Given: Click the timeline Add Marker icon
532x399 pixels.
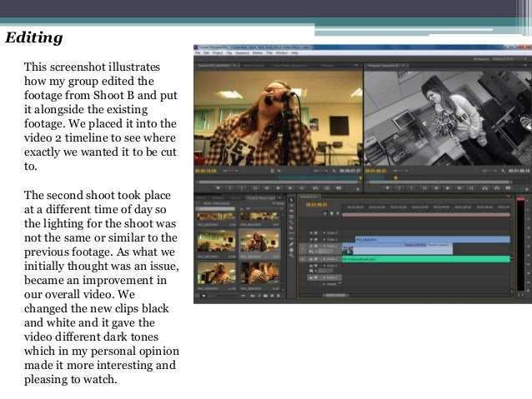Looking at the screenshot, I should pos(337,213).
